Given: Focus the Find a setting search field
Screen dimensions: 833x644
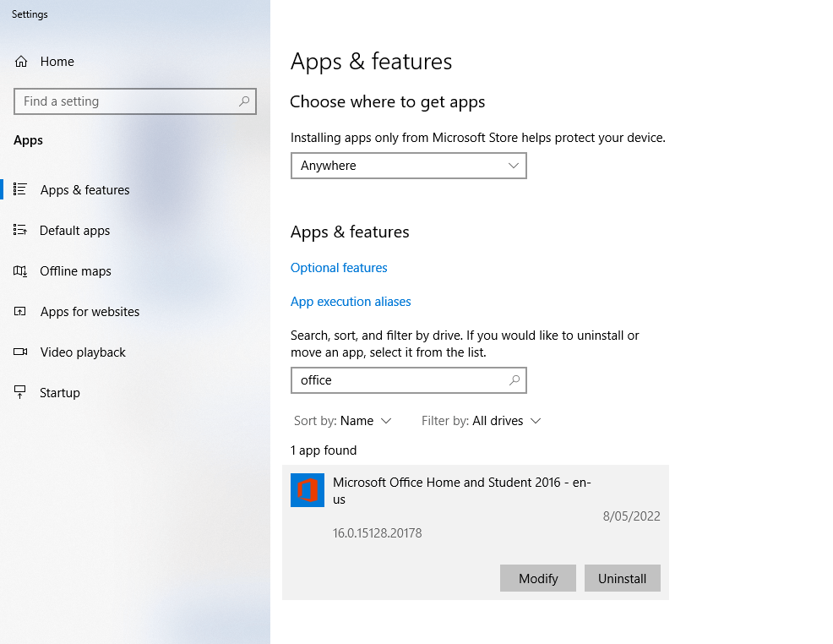Looking at the screenshot, I should tap(135, 101).
